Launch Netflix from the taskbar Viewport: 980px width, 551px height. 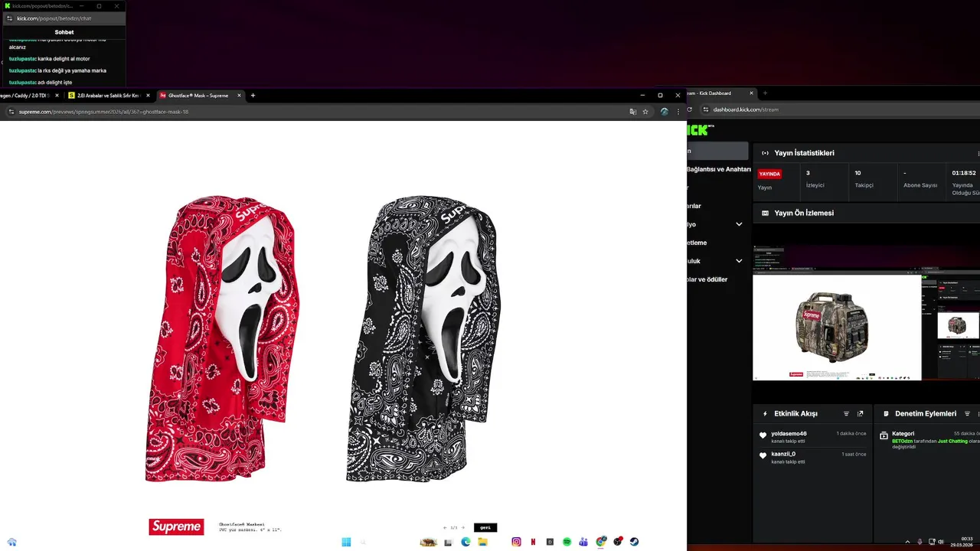pyautogui.click(x=533, y=542)
